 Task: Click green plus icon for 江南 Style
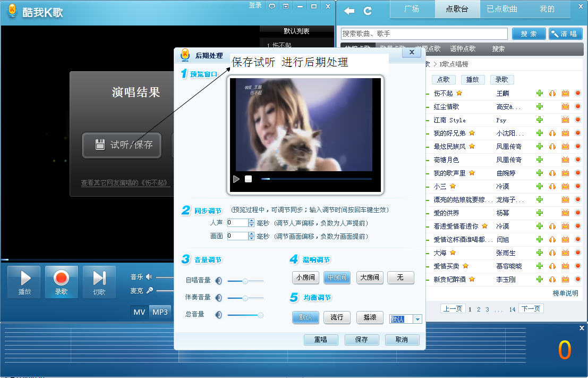tap(540, 120)
